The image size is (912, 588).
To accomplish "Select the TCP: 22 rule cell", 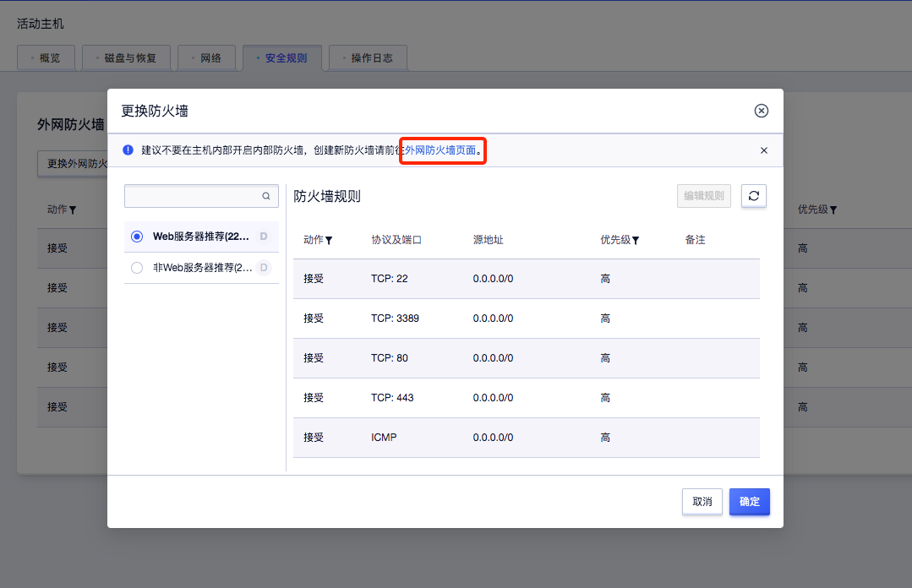I will (389, 279).
